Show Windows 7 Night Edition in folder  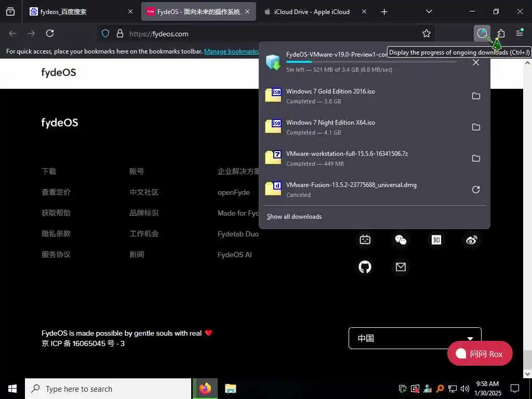476,127
